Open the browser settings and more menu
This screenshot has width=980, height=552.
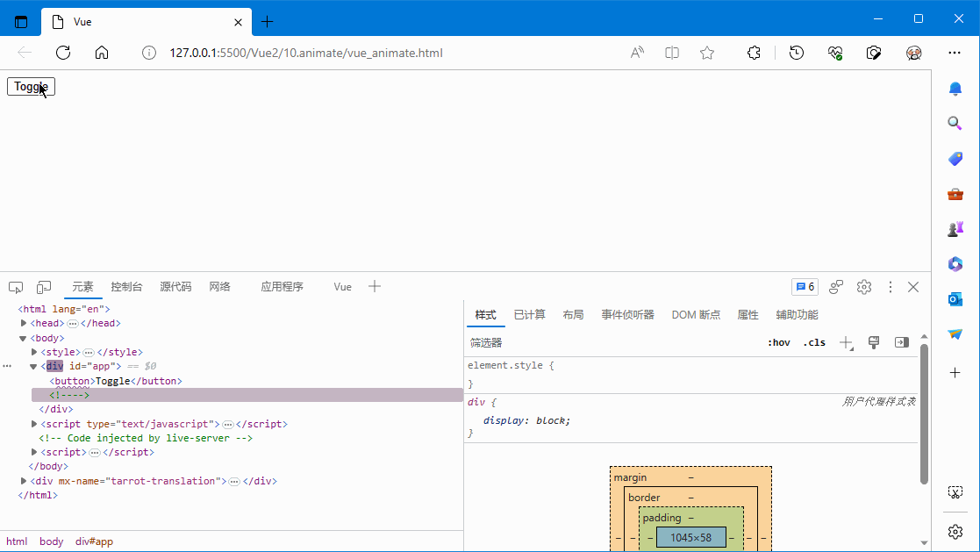coord(955,53)
